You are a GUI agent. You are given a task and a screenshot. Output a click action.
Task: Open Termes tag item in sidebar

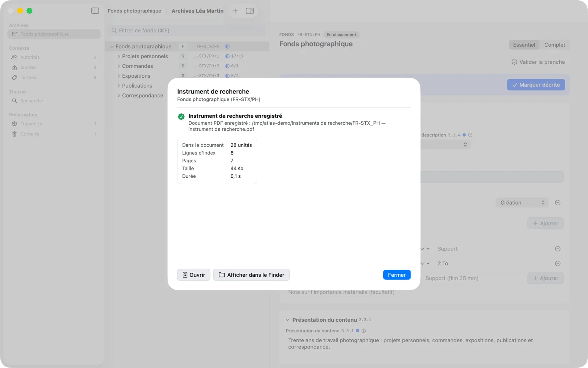coord(54,77)
